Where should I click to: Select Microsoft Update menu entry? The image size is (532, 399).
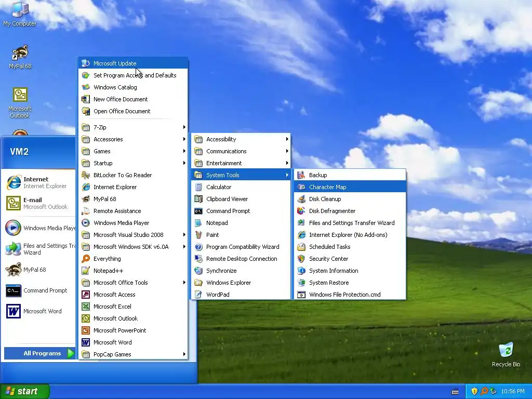coord(133,63)
